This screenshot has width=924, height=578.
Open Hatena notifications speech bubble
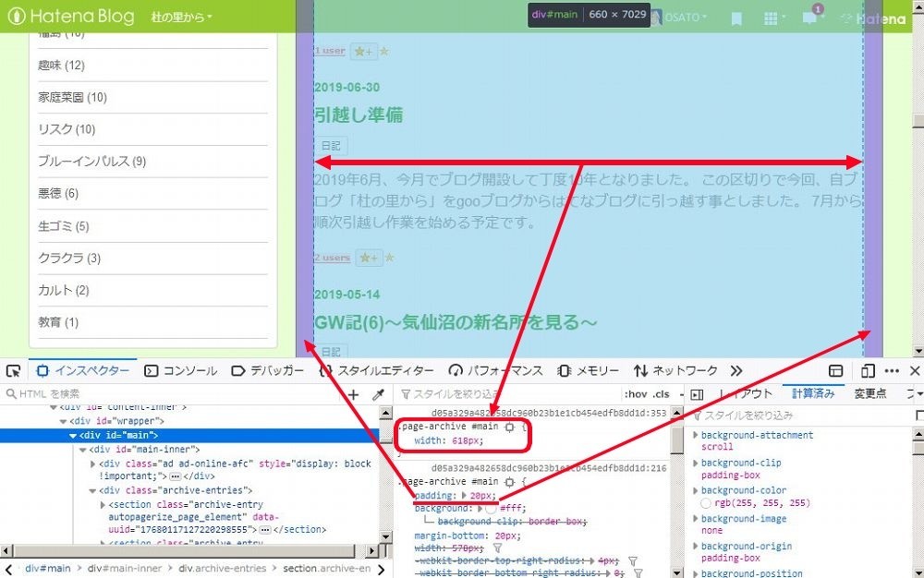coord(808,17)
